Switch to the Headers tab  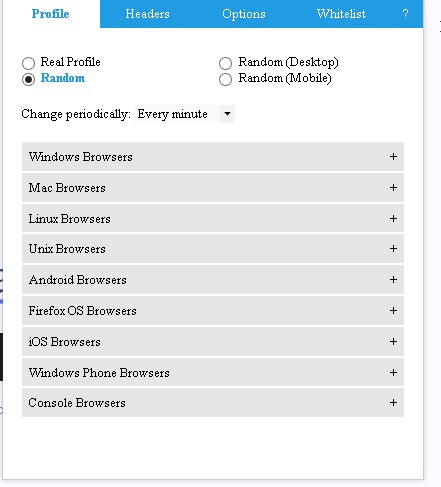click(147, 14)
